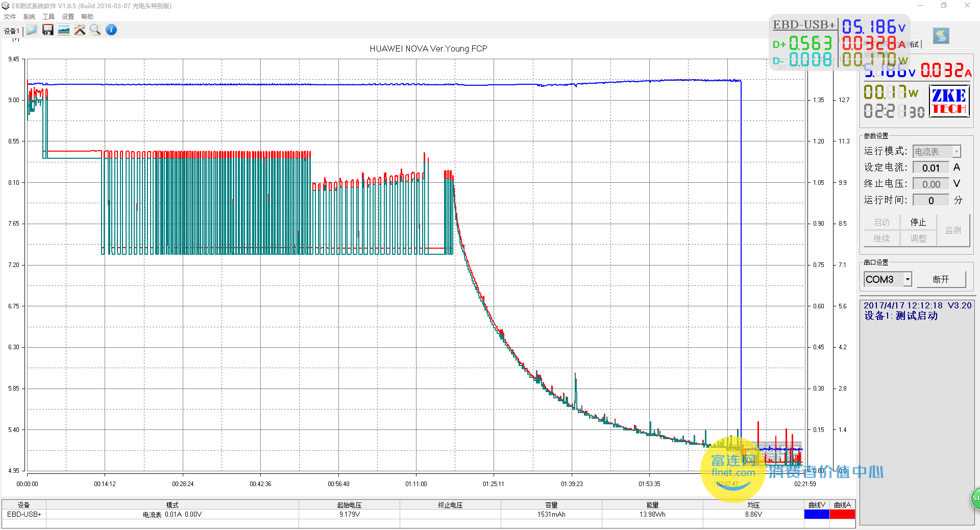Click the 8.86V average voltage cell

[753, 515]
